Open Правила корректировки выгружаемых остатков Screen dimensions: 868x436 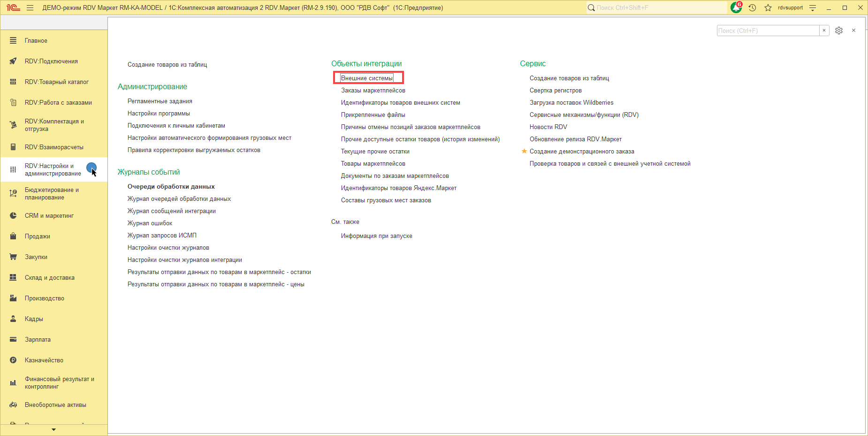coord(194,150)
